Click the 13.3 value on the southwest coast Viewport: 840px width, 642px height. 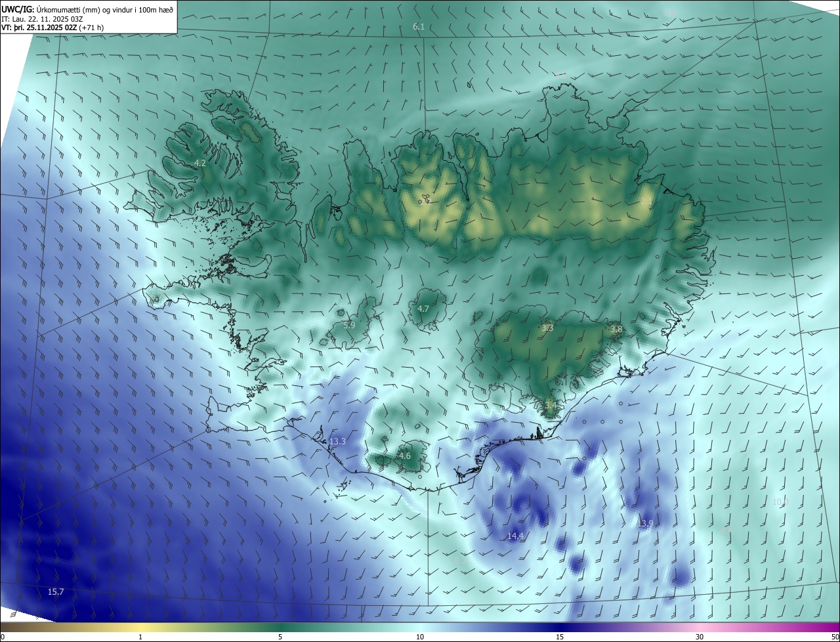click(337, 442)
